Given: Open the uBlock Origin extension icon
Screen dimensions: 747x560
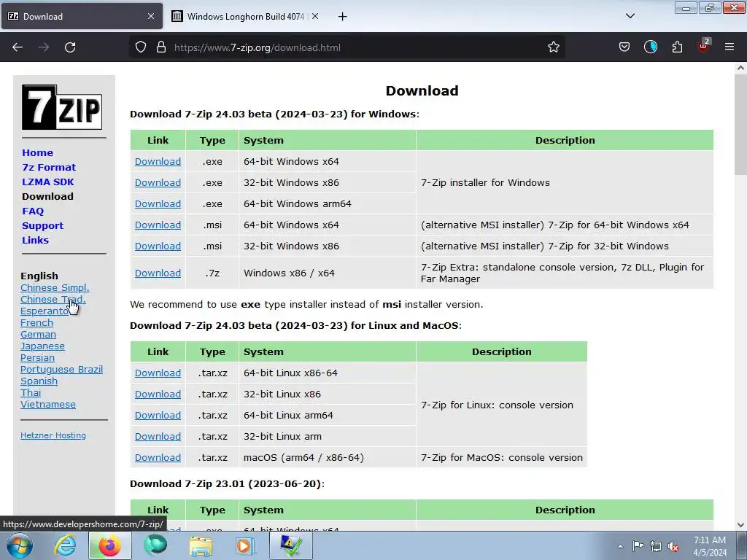Looking at the screenshot, I should coord(704,46).
